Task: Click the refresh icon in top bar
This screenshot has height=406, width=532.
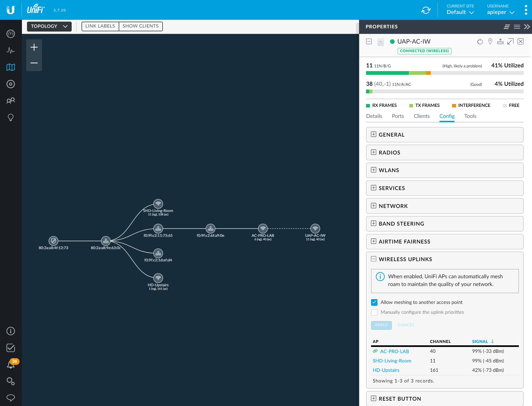Action: pos(426,10)
